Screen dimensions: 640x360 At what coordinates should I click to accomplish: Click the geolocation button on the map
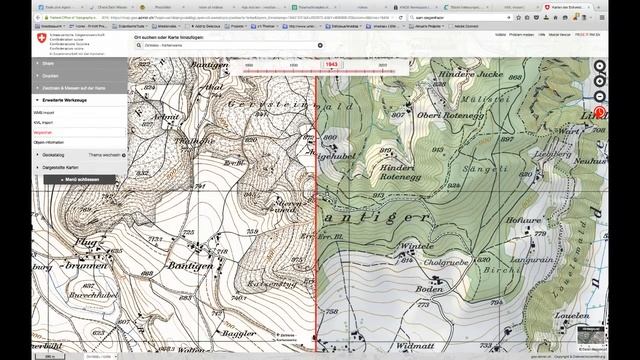(x=599, y=66)
